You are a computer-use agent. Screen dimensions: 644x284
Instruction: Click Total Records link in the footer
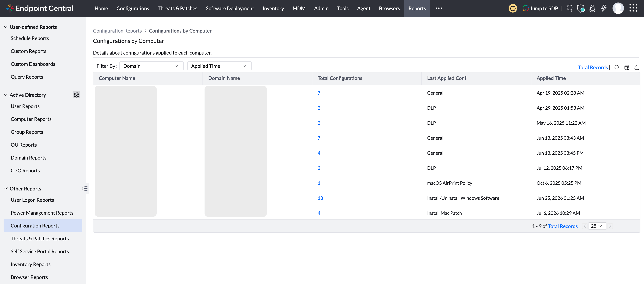click(x=563, y=226)
